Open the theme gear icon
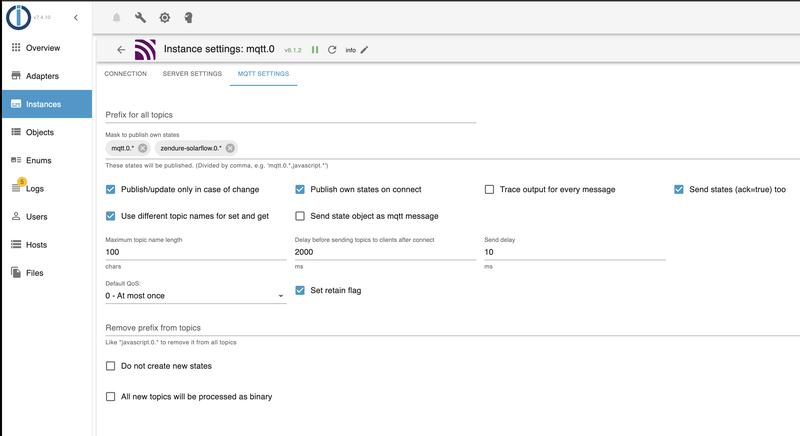 [164, 18]
